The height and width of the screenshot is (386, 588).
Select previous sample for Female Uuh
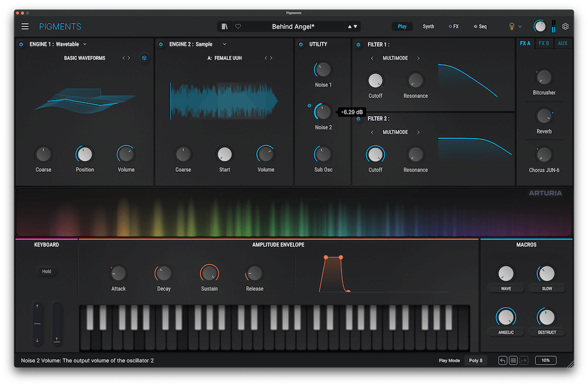[x=266, y=58]
